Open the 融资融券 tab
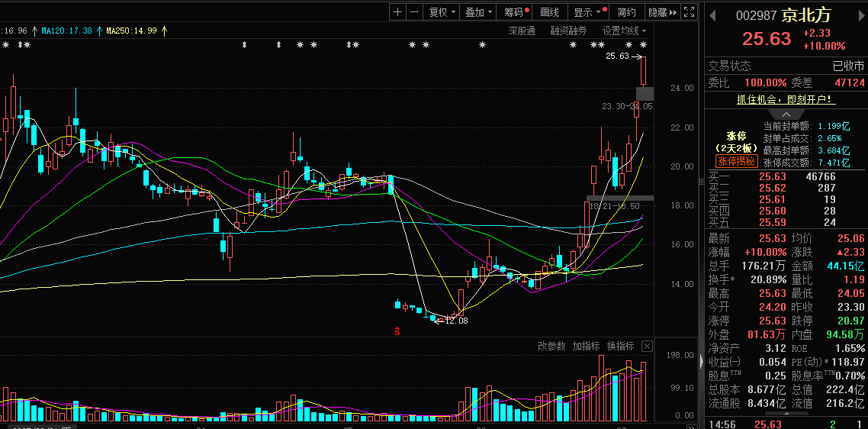Image resolution: width=868 pixels, height=429 pixels. (x=568, y=31)
